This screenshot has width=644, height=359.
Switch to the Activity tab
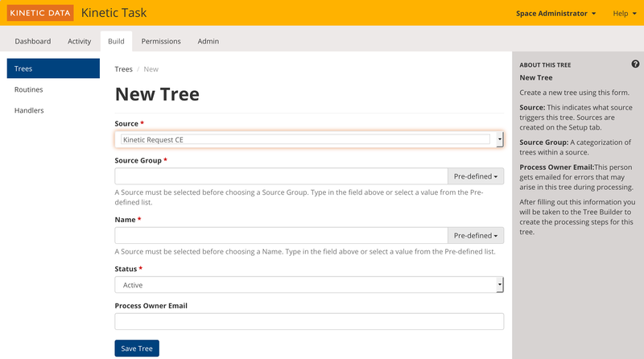(x=79, y=41)
